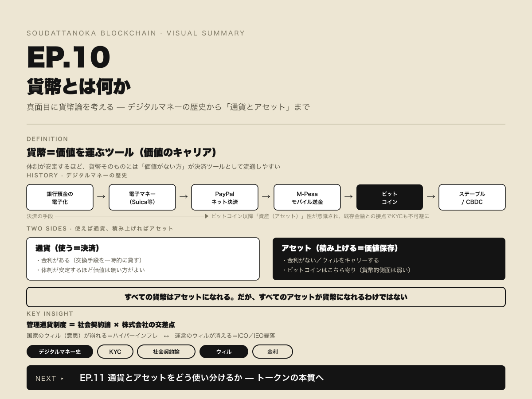Click the arrow between 銀行預金 and 電子マネー
The width and height of the screenshot is (532, 399).
[x=101, y=197]
